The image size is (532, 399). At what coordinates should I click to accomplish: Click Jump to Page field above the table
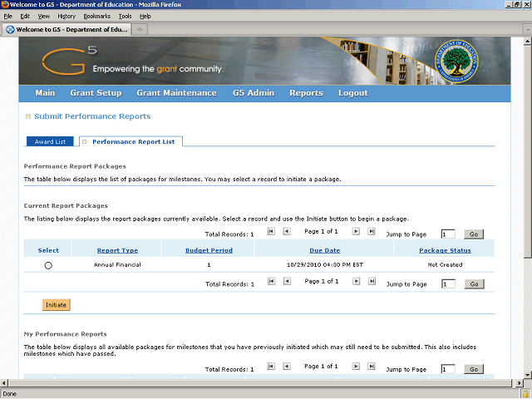[x=448, y=234]
